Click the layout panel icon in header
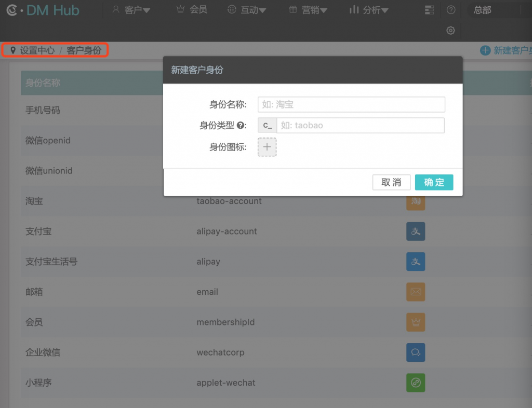This screenshot has height=408, width=532. click(429, 10)
